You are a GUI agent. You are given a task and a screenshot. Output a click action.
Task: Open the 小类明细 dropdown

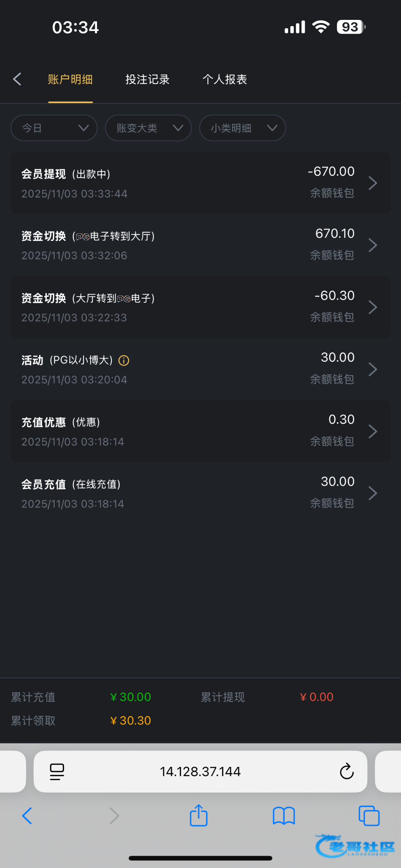click(242, 128)
